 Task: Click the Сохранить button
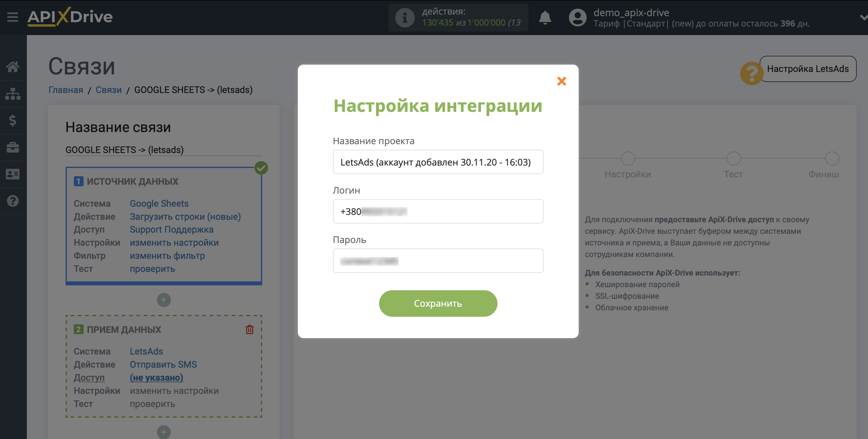coord(438,303)
